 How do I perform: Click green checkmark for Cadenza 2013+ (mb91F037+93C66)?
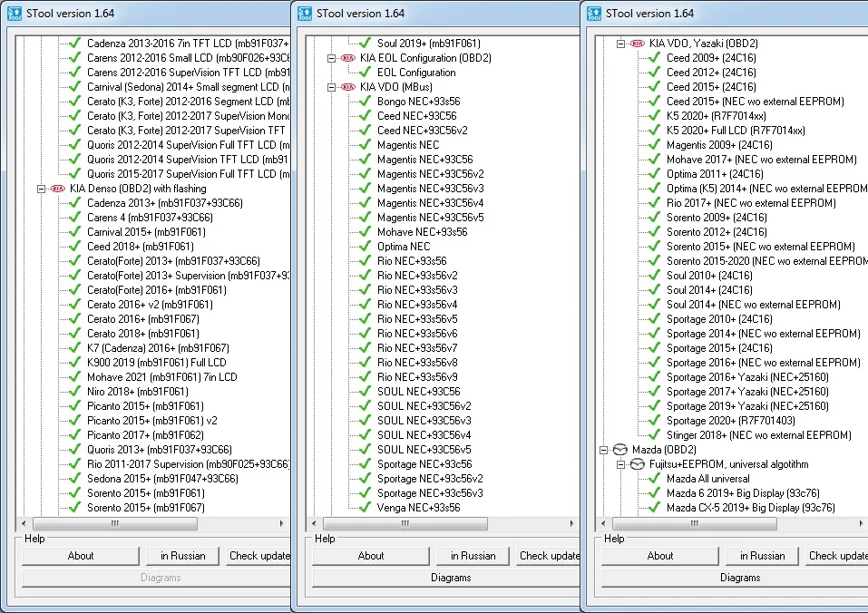pyautogui.click(x=74, y=202)
